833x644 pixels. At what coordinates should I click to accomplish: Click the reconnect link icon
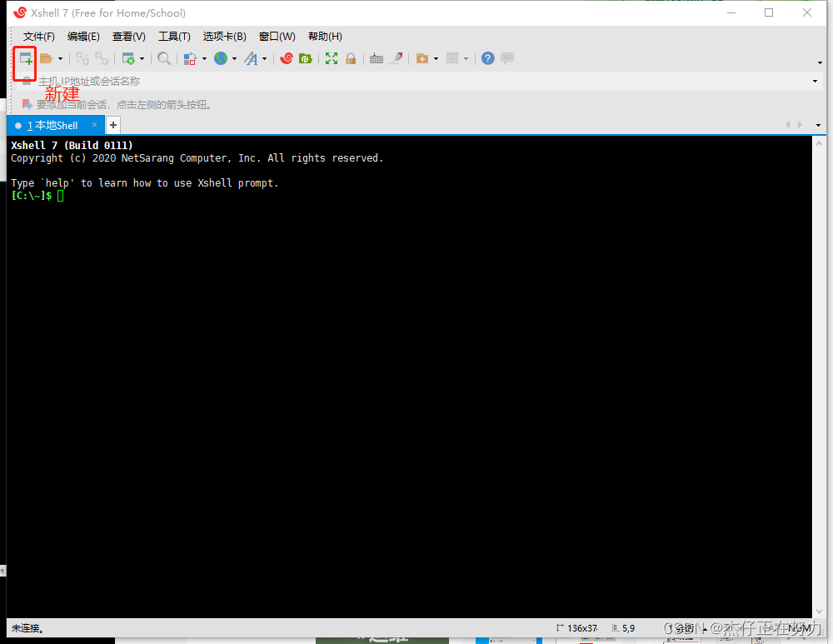102,58
